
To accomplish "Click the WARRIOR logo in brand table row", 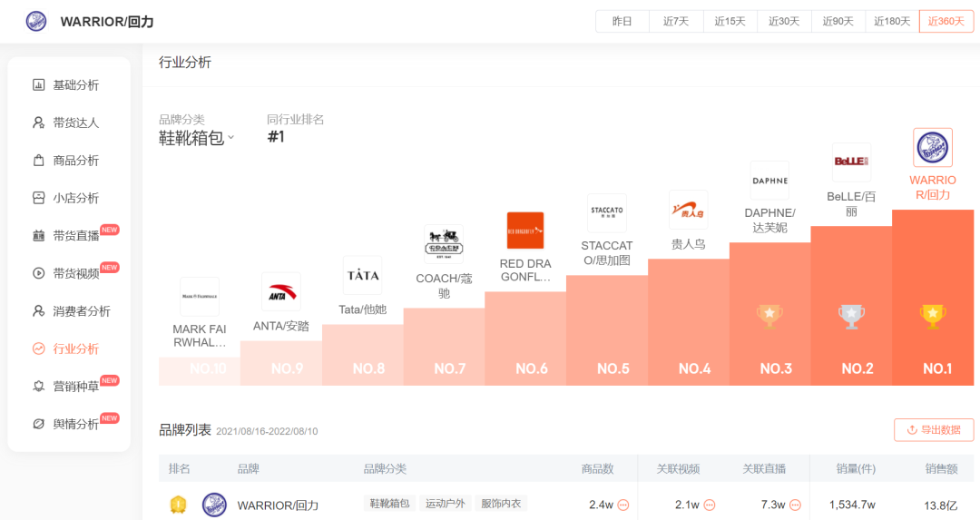I will coord(214,505).
